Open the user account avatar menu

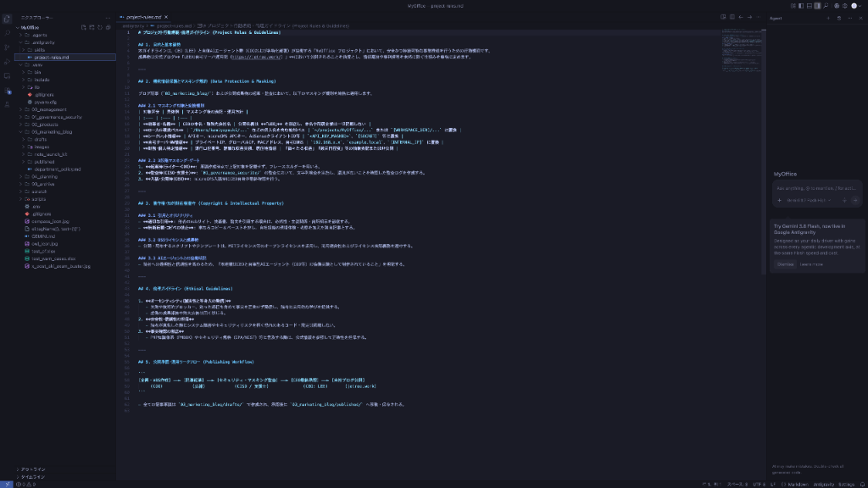coord(854,6)
